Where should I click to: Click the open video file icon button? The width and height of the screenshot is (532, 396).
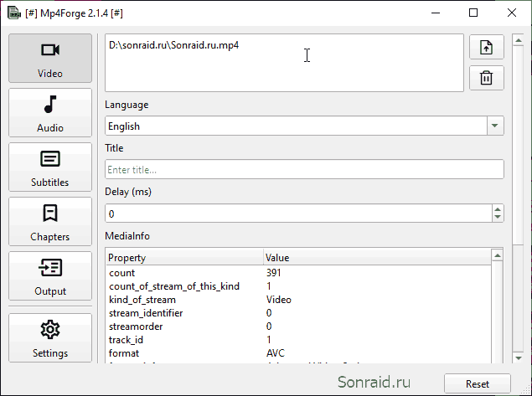pos(487,47)
